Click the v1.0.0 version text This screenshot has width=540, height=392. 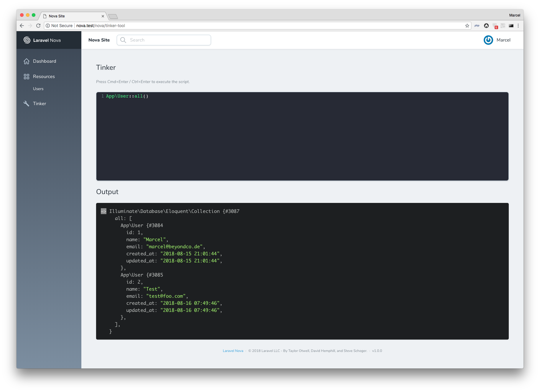coord(377,351)
